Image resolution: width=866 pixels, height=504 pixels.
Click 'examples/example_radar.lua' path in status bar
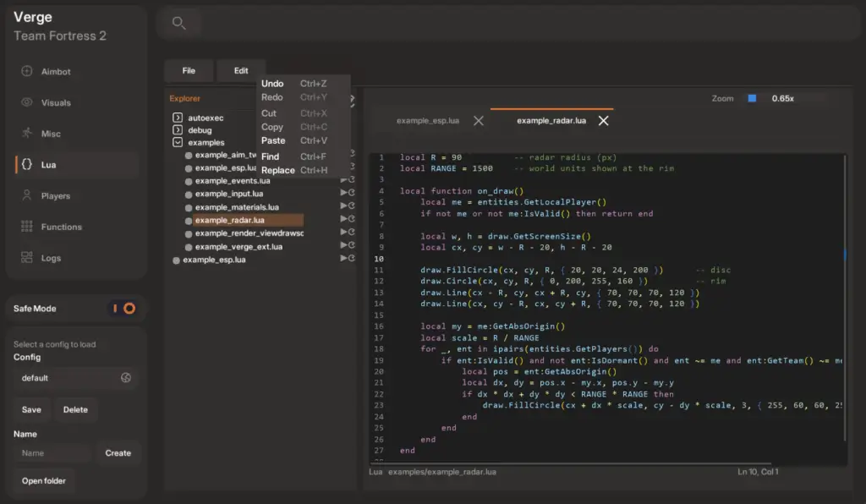[441, 472]
